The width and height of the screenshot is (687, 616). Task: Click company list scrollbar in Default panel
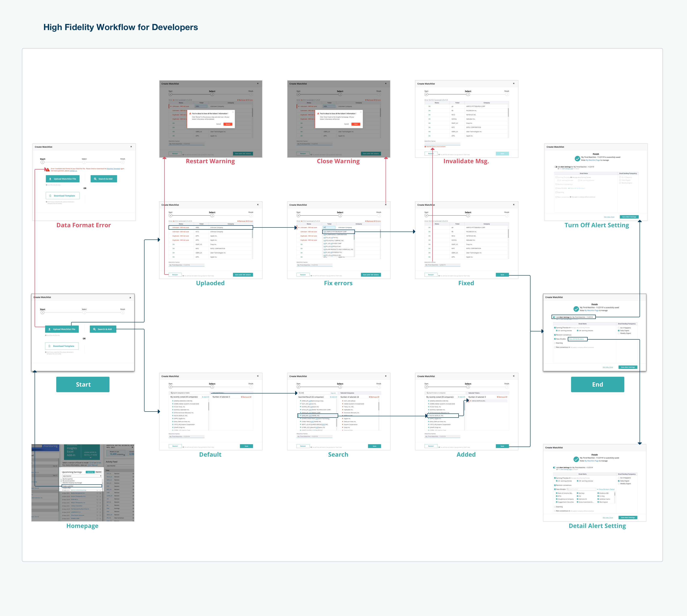click(209, 406)
